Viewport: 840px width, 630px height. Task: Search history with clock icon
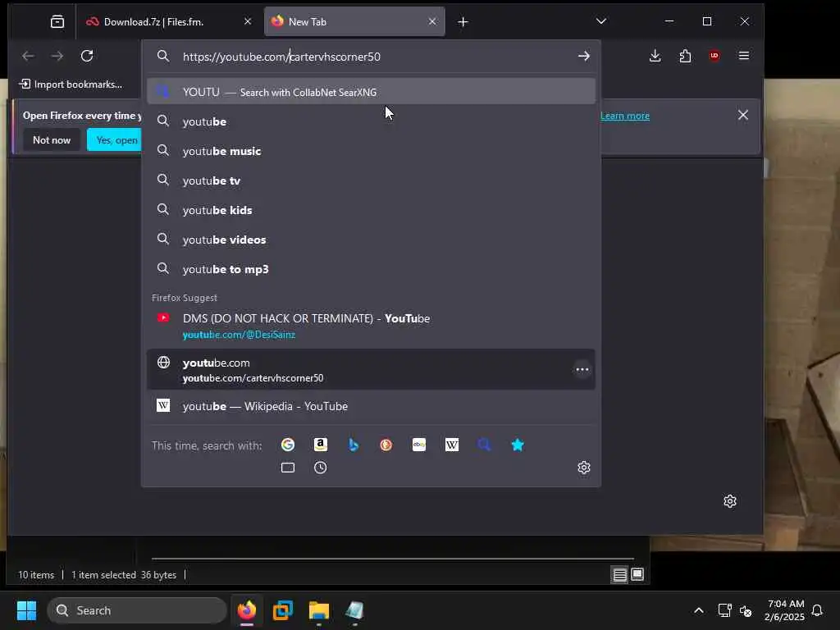[x=321, y=468]
